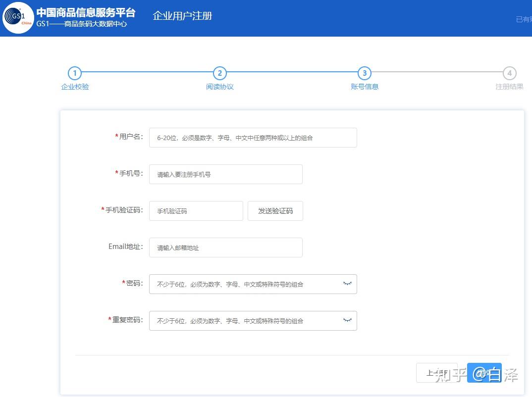Select the 阅读协议 step label

(219, 87)
